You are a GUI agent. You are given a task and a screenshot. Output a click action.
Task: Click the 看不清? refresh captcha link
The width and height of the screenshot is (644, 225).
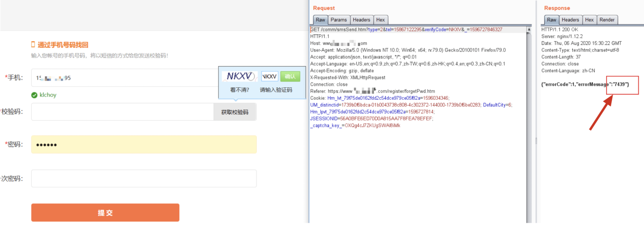coord(239,90)
